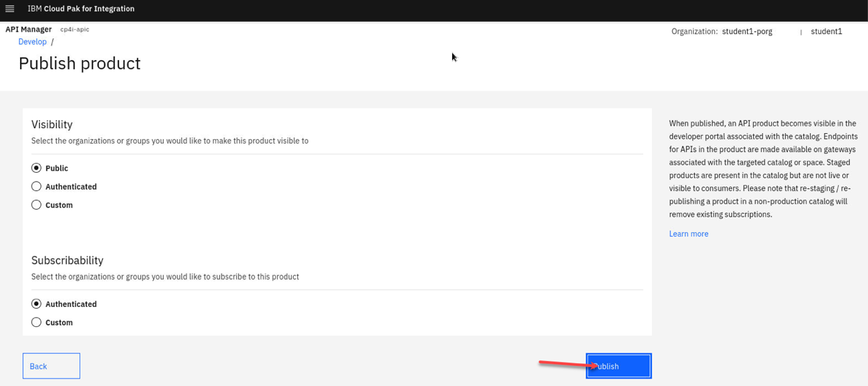The width and height of the screenshot is (868, 386).
Task: Open the Learn more link
Action: click(x=688, y=233)
